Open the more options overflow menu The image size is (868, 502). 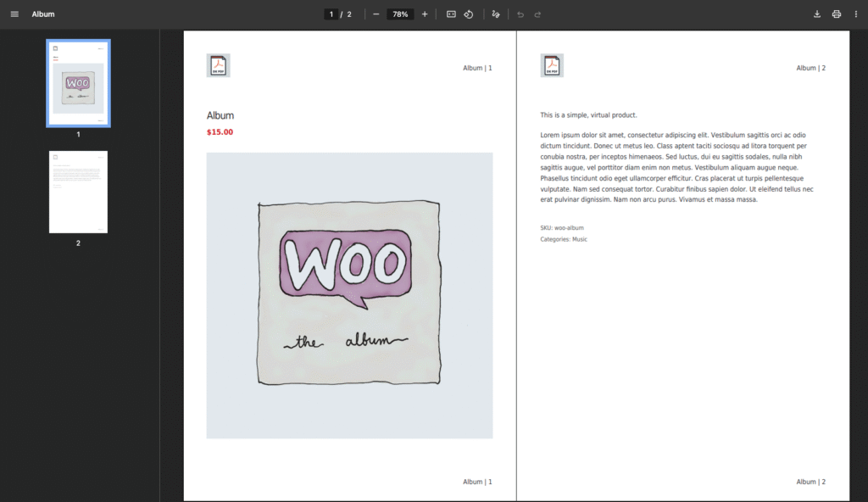tap(857, 14)
